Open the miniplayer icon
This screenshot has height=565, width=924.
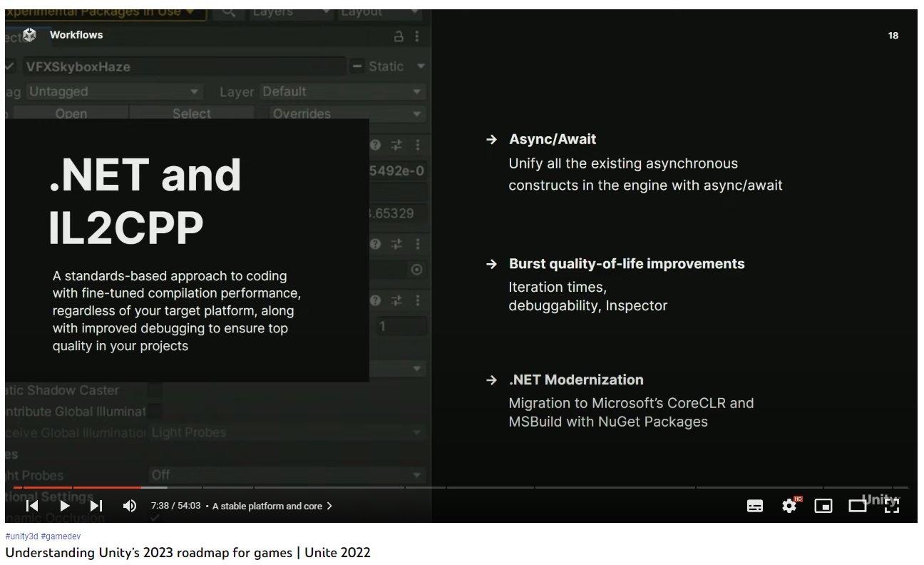click(x=823, y=506)
